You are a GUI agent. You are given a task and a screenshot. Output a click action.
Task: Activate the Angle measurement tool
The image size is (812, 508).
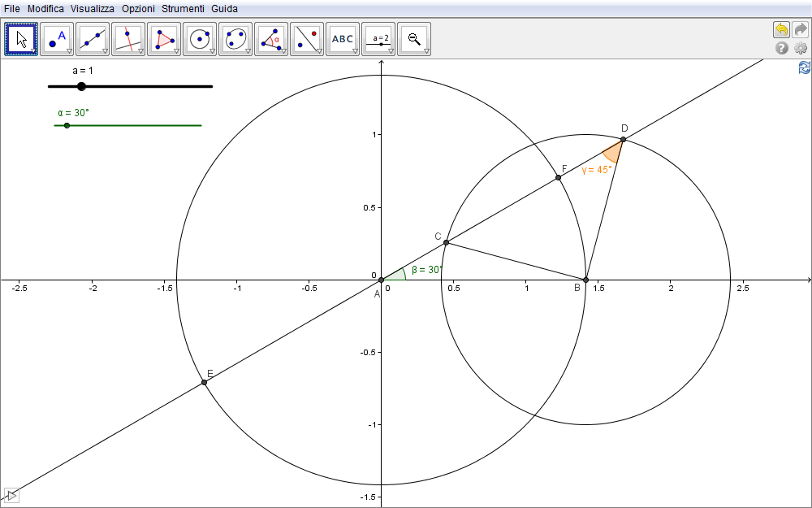point(271,38)
